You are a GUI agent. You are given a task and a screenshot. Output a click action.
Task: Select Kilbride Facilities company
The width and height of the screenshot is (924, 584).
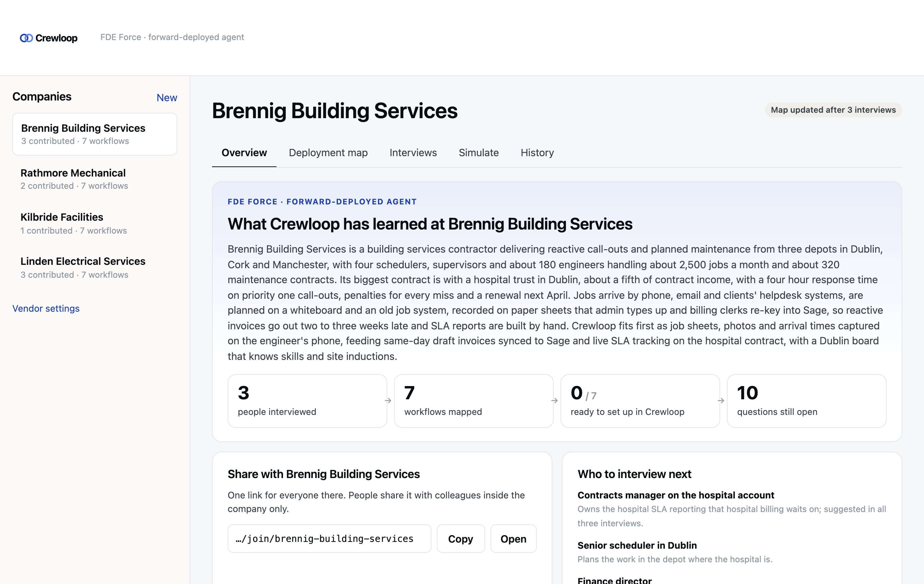95,223
